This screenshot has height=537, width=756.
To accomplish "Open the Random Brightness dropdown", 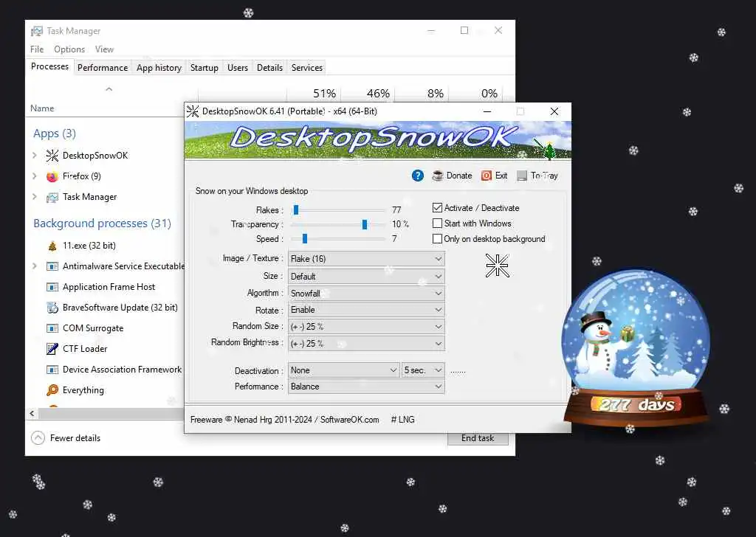I will pos(366,344).
